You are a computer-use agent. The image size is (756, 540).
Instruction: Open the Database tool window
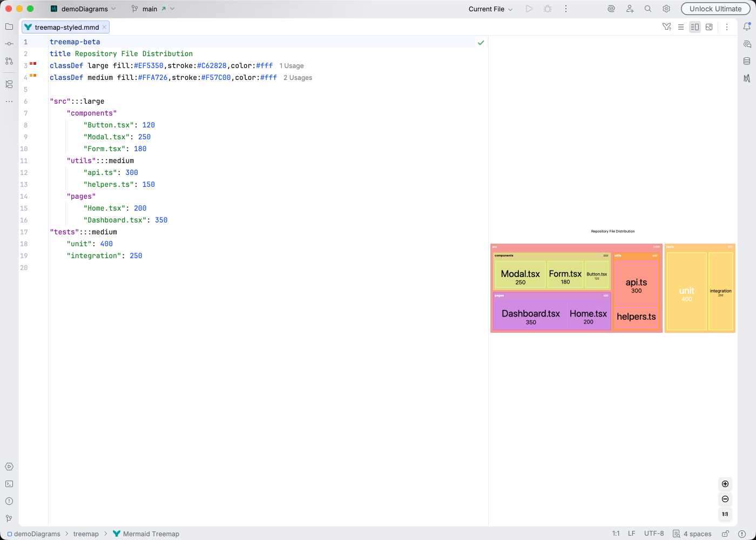748,61
